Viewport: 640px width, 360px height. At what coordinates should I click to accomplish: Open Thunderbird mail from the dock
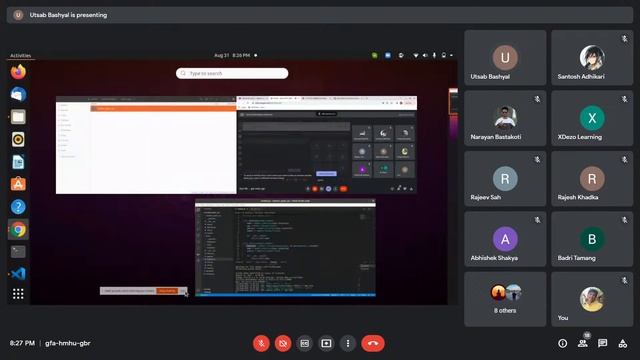[18, 94]
